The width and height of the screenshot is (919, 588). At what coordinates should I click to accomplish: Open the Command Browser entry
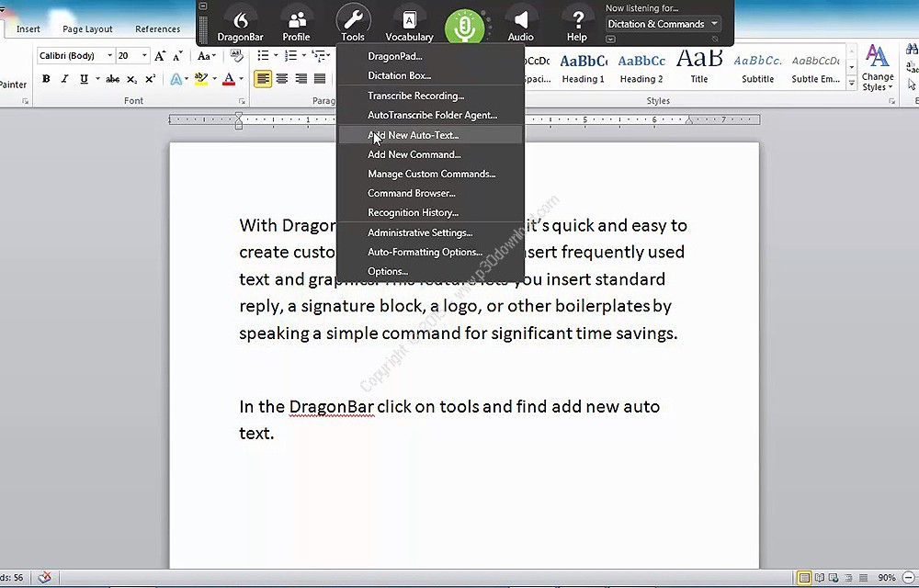430,193
